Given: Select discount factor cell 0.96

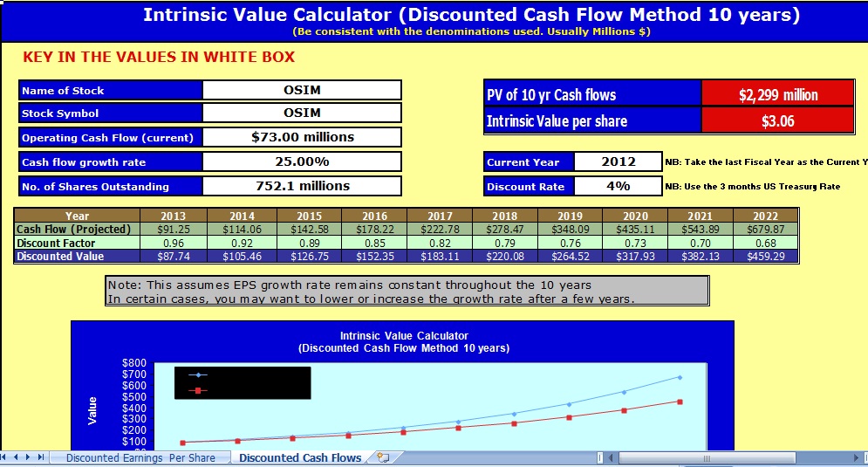Looking at the screenshot, I should 174,243.
